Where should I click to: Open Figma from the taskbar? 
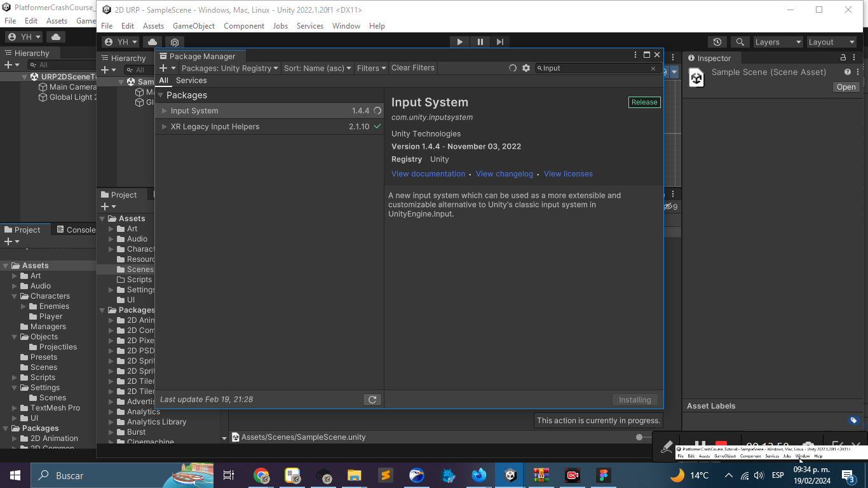pos(604,475)
